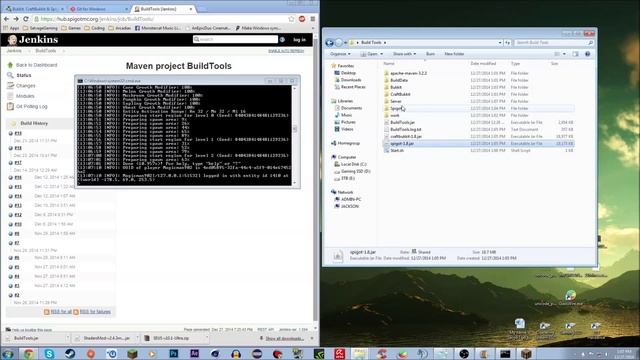The width and height of the screenshot is (640, 360).
Task: Open the view options dropdown arrow in Explorer
Action: 564,54
